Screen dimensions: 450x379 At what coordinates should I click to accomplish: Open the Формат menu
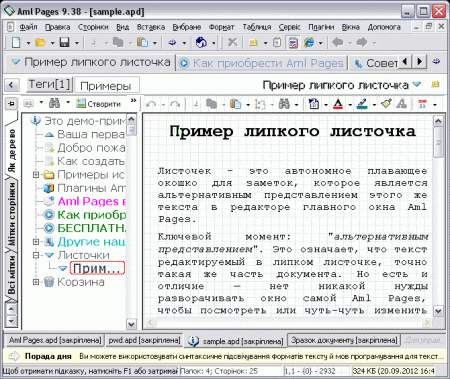221,27
